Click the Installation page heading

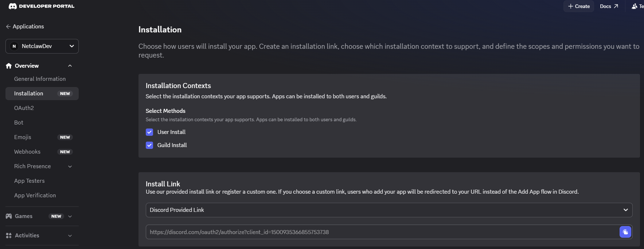(x=160, y=30)
